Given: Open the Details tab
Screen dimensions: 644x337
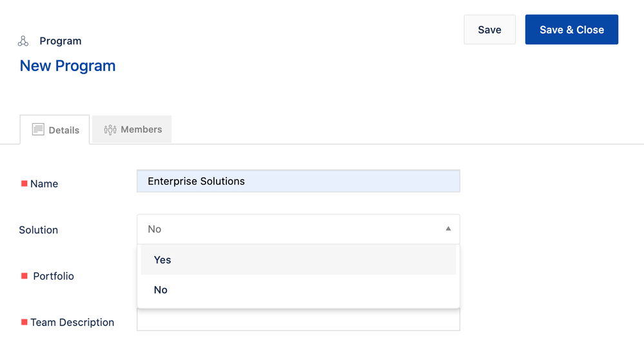Looking at the screenshot, I should point(55,130).
